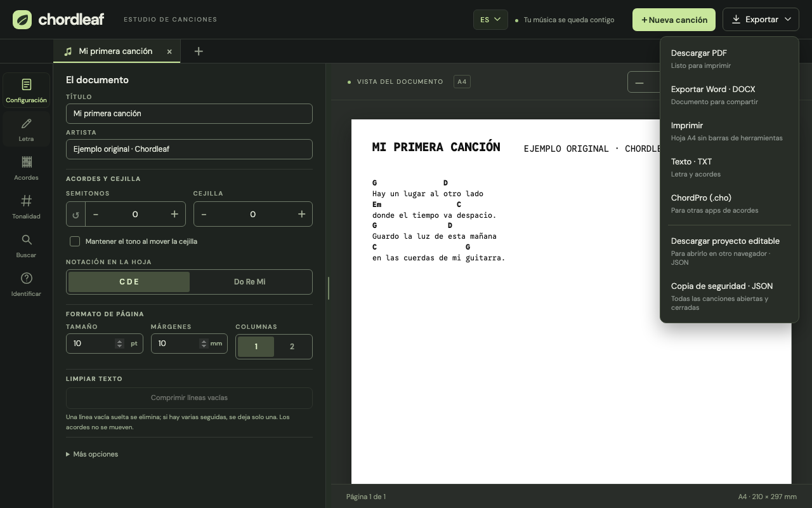Select Descargar proyecto editable
Image resolution: width=812 pixels, height=508 pixels.
730,251
